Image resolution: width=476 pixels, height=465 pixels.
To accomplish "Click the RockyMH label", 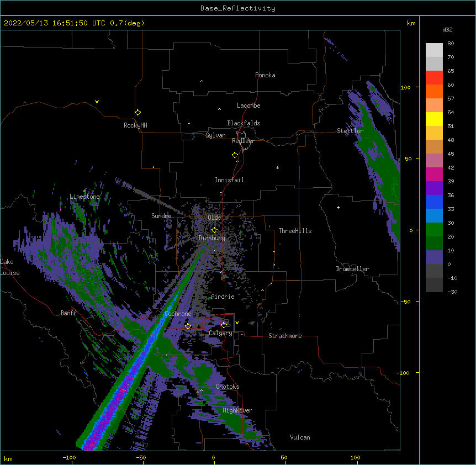I will [x=135, y=125].
